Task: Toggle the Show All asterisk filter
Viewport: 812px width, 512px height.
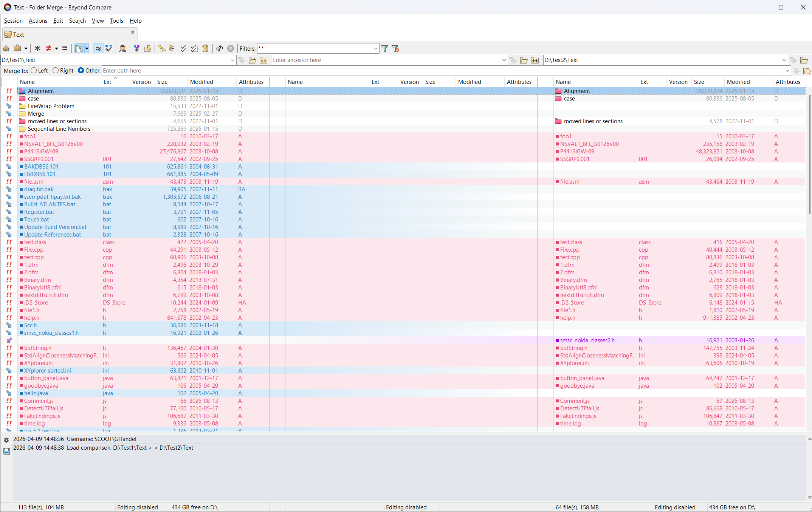Action: [x=37, y=48]
